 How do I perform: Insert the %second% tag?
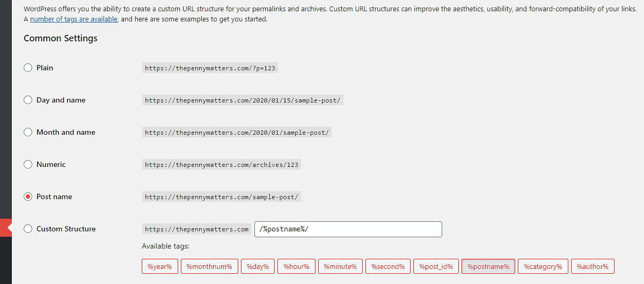(388, 266)
